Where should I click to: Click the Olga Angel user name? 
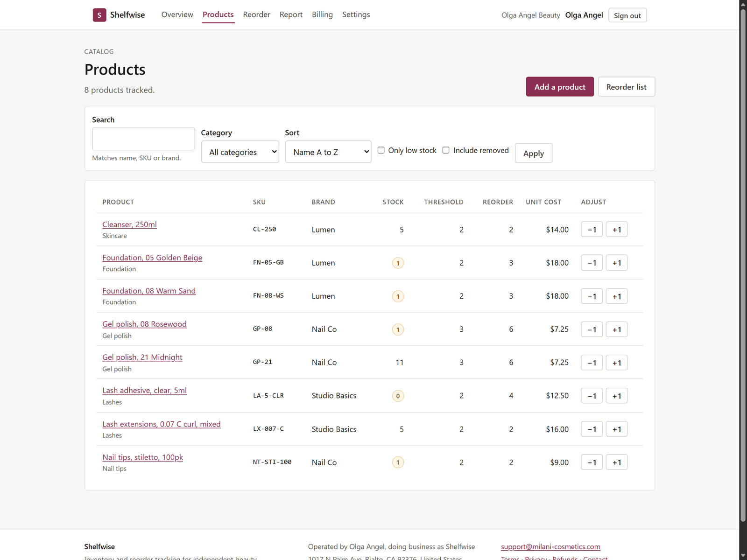[584, 15]
